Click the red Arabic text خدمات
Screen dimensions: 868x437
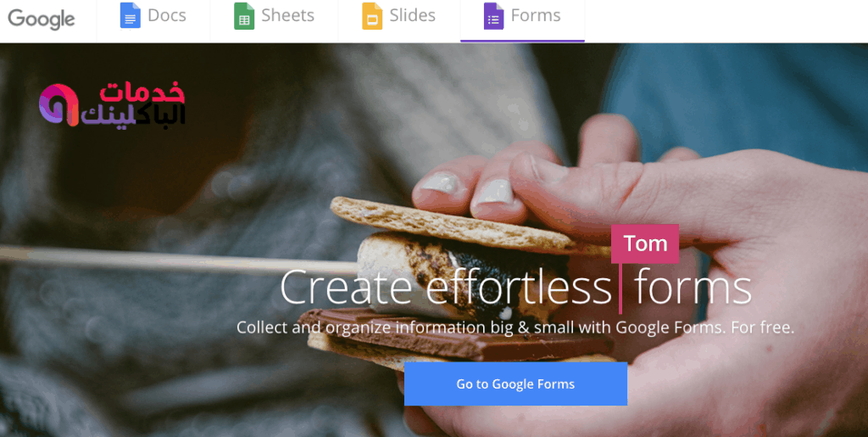142,92
